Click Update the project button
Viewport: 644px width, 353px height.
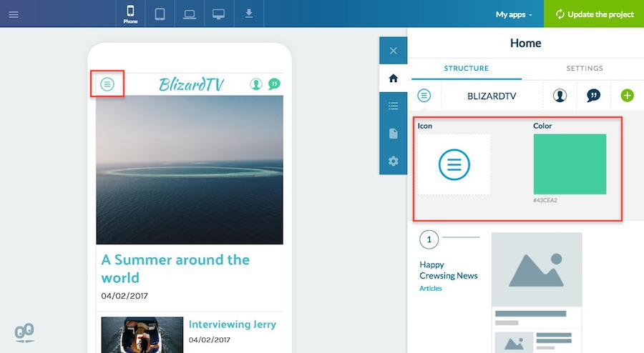(594, 14)
